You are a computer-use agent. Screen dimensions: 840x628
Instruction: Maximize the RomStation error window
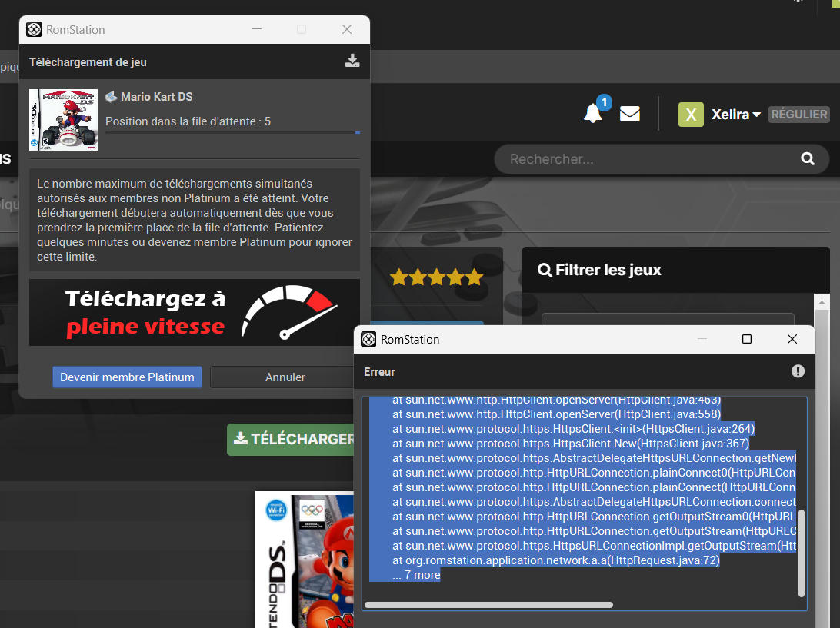point(746,339)
